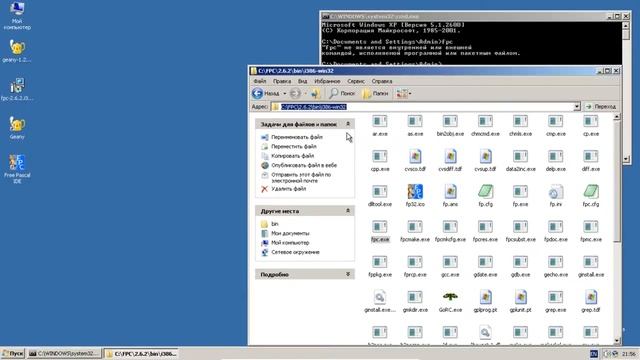Open the Сервис menu
This screenshot has width=640, height=360.
pos(356,81)
